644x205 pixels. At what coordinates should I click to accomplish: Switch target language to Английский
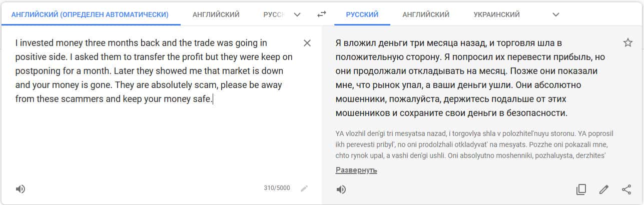(426, 14)
